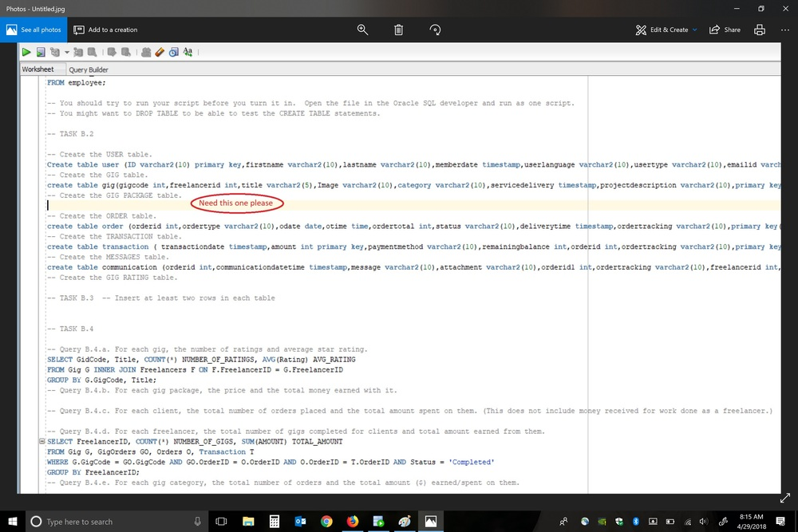
Task: Rotate the image with the rotate icon
Action: pos(435,30)
